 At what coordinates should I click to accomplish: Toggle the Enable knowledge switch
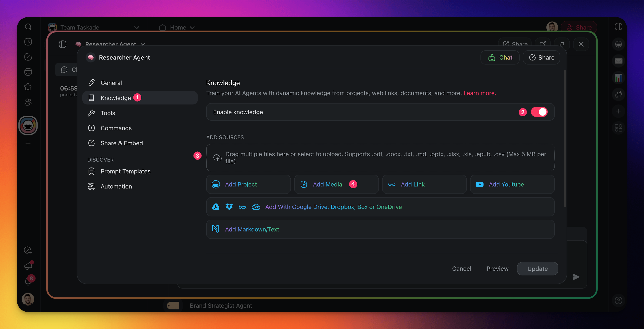tap(539, 112)
